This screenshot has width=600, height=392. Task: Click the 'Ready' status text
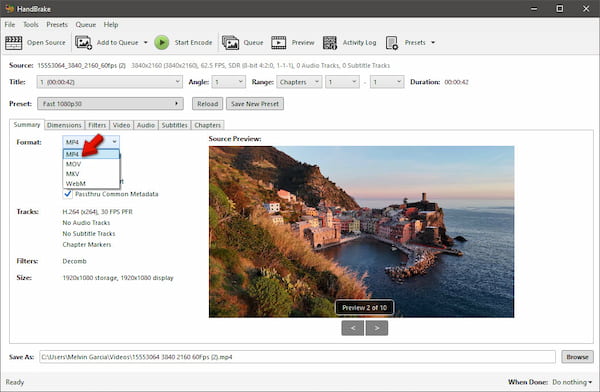coord(15,382)
